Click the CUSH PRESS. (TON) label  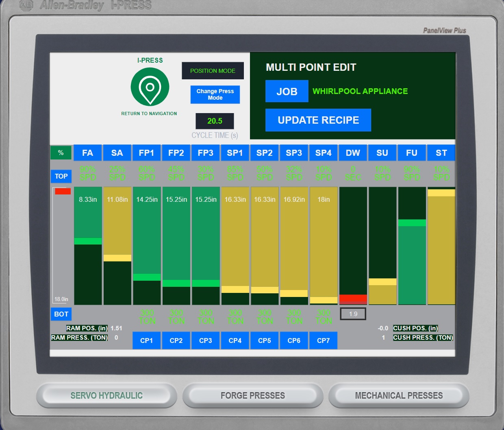423,337
